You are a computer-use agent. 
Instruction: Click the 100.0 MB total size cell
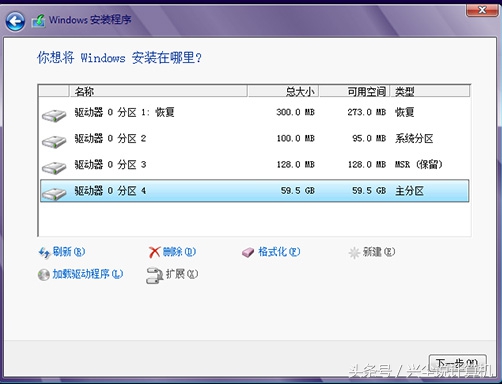[x=295, y=138]
